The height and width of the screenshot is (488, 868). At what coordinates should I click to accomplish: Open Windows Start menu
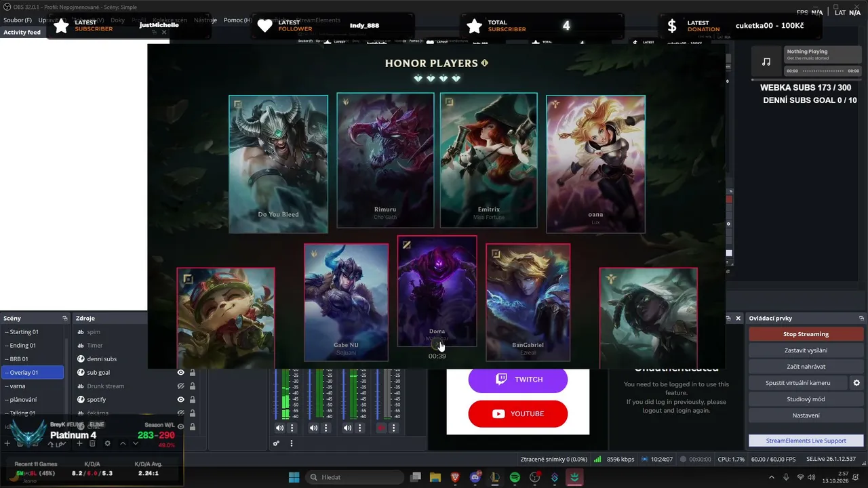294,478
